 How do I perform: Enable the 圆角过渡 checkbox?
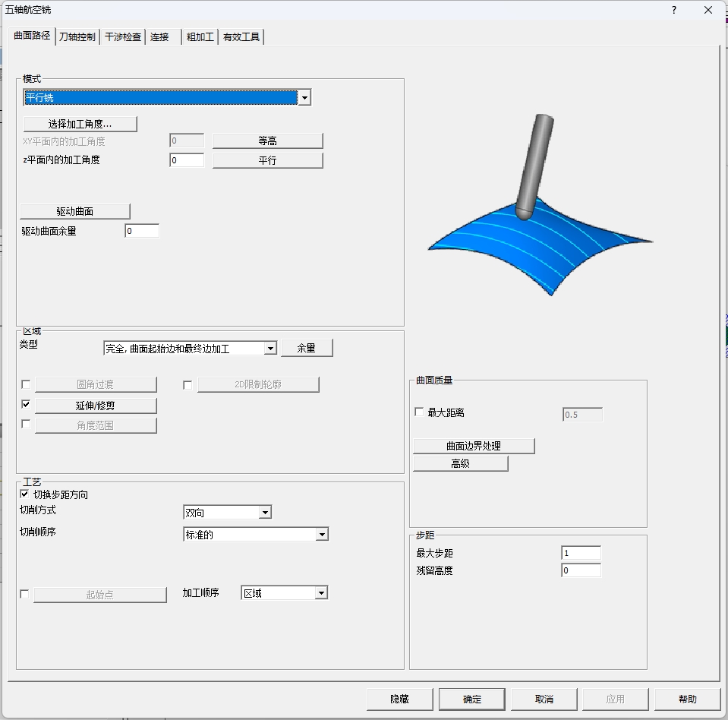(26, 384)
